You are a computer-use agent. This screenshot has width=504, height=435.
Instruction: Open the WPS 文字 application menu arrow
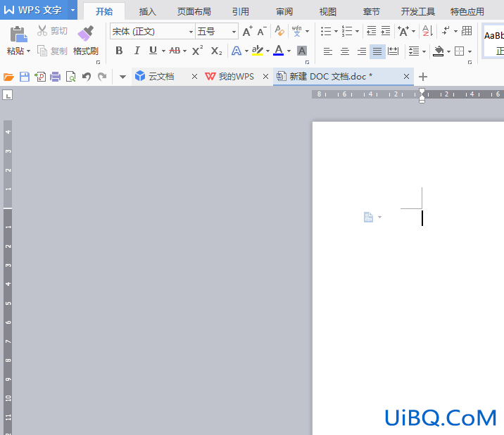(73, 10)
